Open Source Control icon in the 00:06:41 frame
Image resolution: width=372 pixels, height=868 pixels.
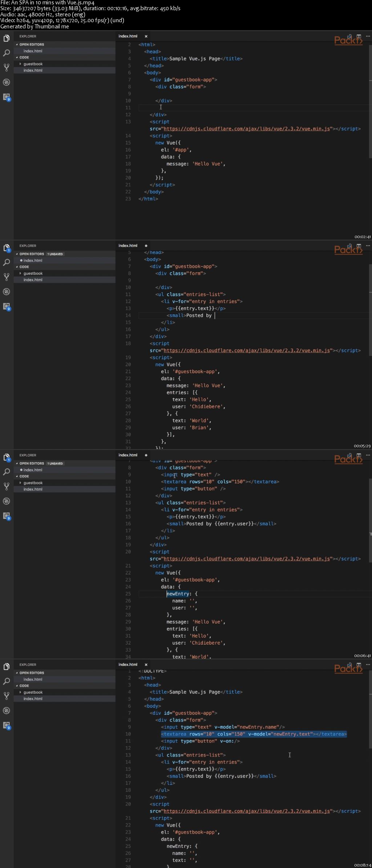click(x=7, y=487)
